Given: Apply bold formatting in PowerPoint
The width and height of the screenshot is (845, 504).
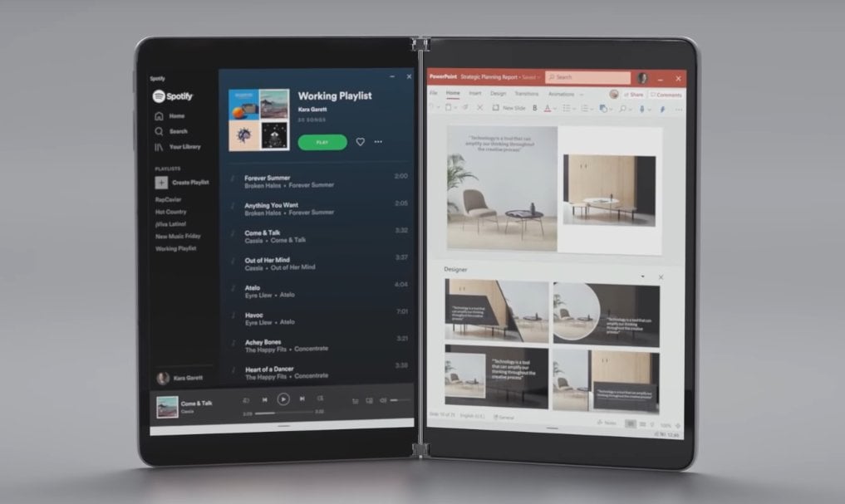Looking at the screenshot, I should click(534, 108).
